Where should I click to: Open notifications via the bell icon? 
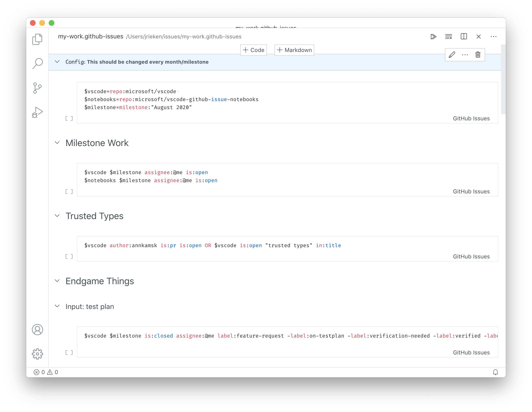[496, 372]
